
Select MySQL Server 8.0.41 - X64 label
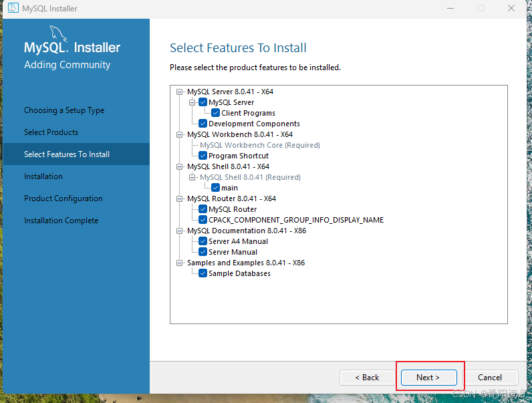click(230, 92)
